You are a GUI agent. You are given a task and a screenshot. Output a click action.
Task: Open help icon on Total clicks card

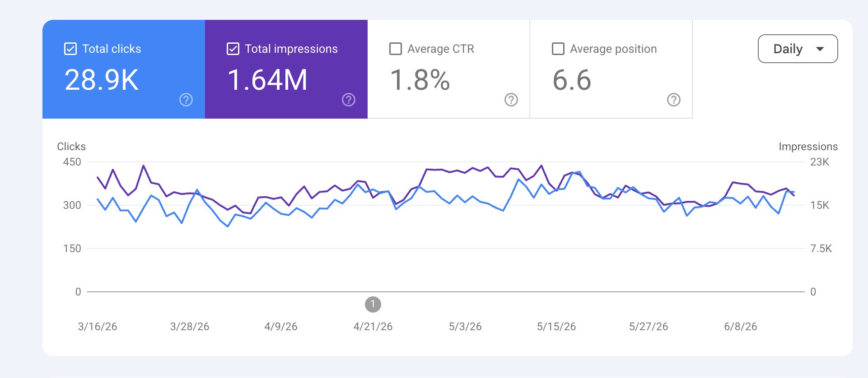pyautogui.click(x=186, y=100)
